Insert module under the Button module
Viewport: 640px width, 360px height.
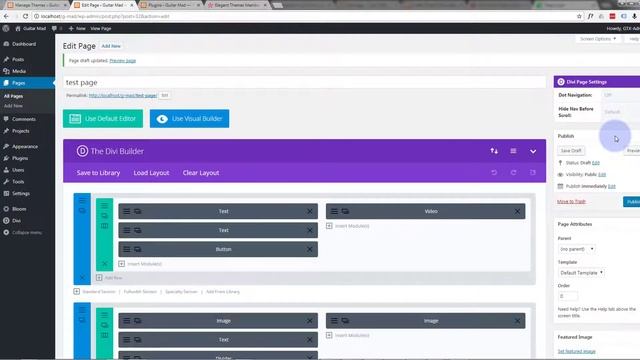(x=140, y=264)
